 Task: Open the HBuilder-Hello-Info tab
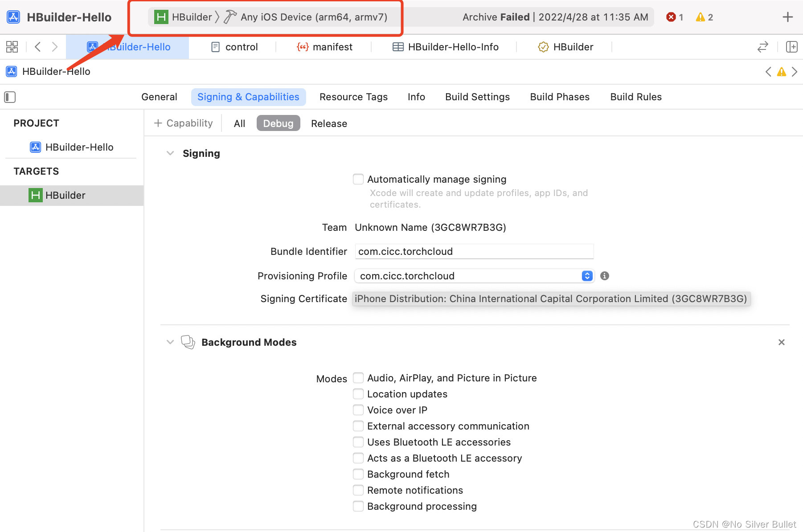[445, 47]
